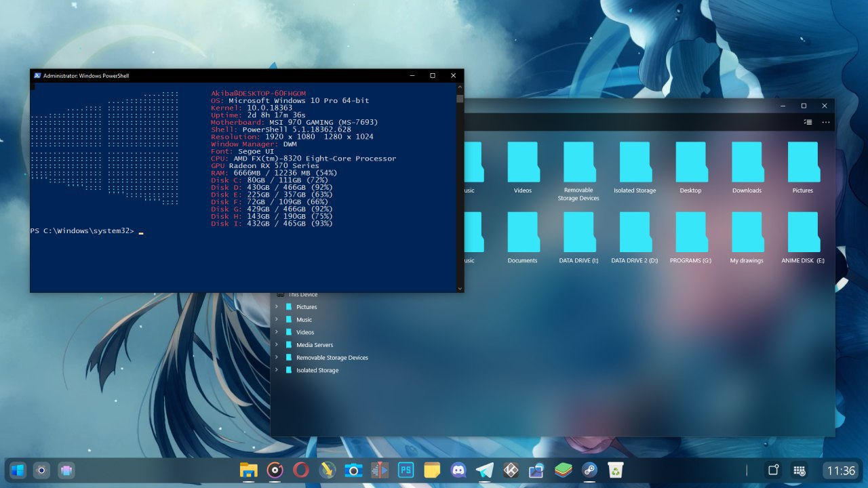Expand the Videos tree node
Image resolution: width=868 pixels, height=488 pixels.
277,332
